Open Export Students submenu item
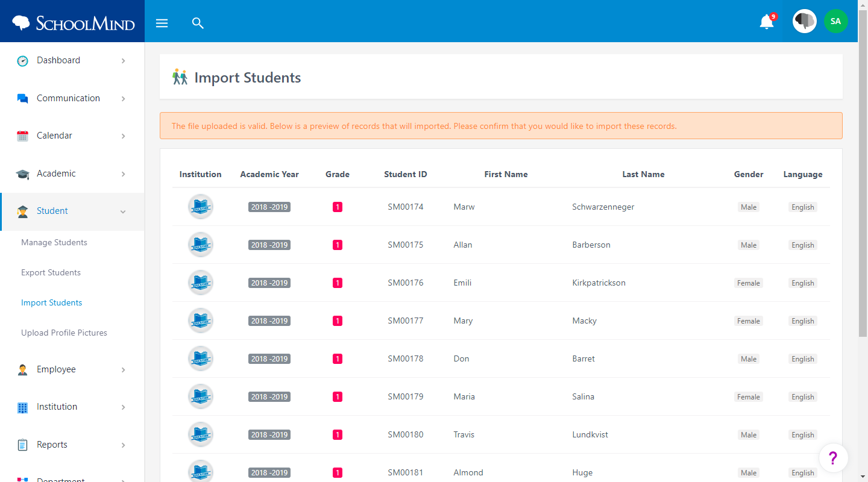868x482 pixels. [51, 272]
